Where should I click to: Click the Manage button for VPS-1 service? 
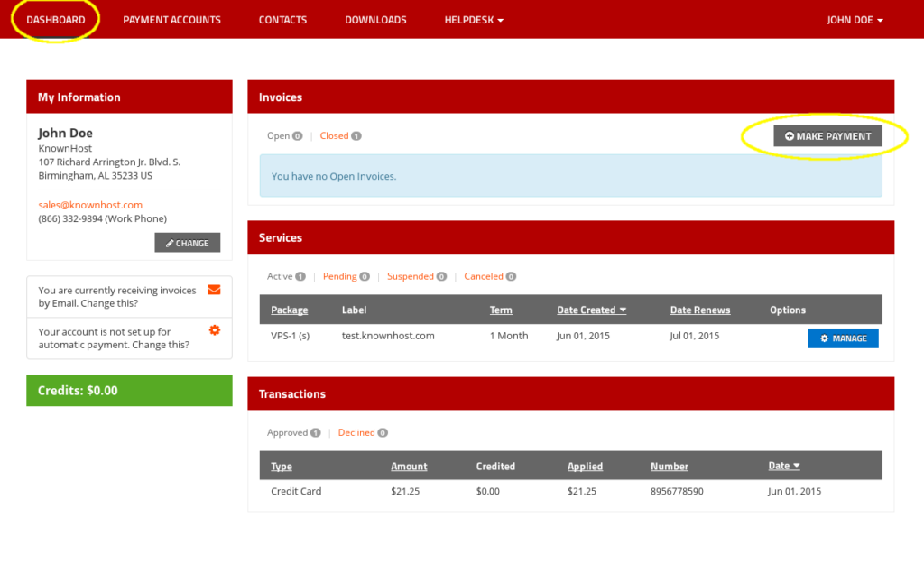pos(843,338)
